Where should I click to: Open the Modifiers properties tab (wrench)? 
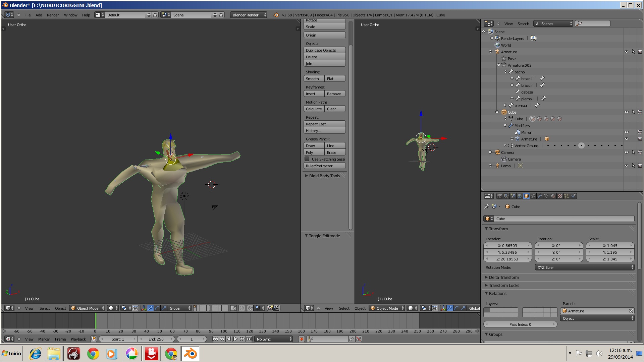point(540,196)
